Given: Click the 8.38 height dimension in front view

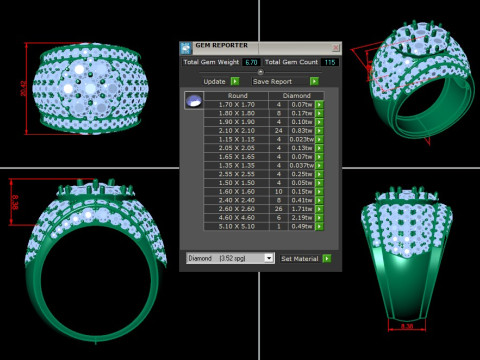Looking at the screenshot, I should pos(14,202).
